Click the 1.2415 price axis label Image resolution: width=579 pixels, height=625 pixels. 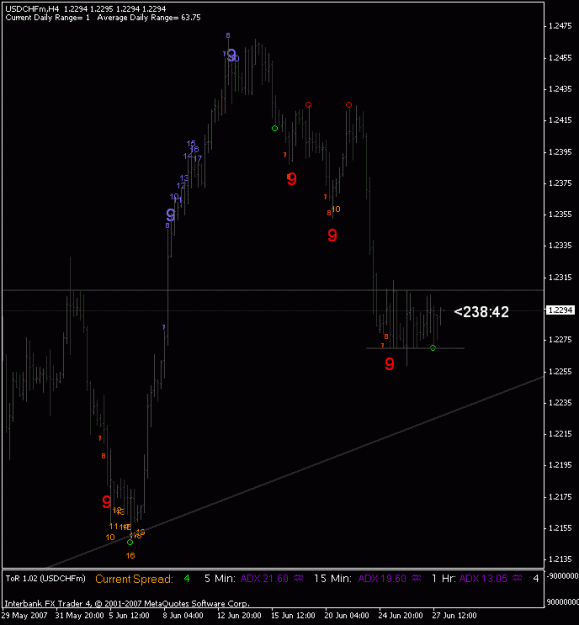pos(560,120)
